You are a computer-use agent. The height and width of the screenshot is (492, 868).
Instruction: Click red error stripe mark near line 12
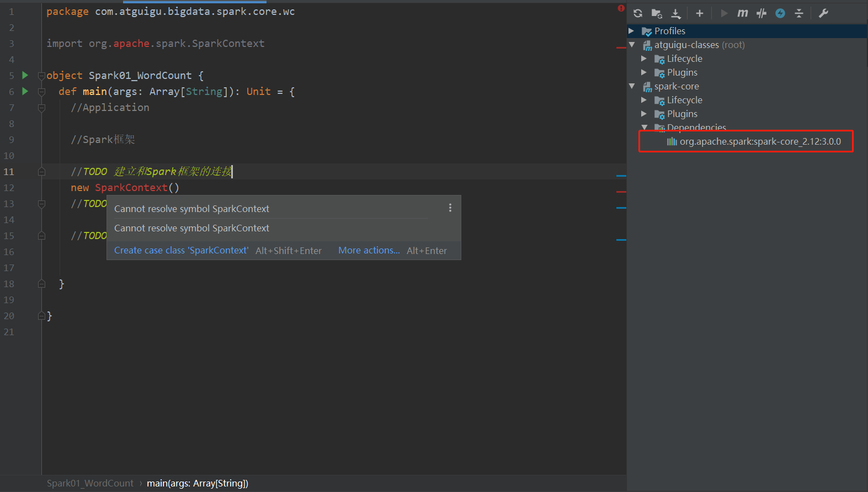pos(621,192)
